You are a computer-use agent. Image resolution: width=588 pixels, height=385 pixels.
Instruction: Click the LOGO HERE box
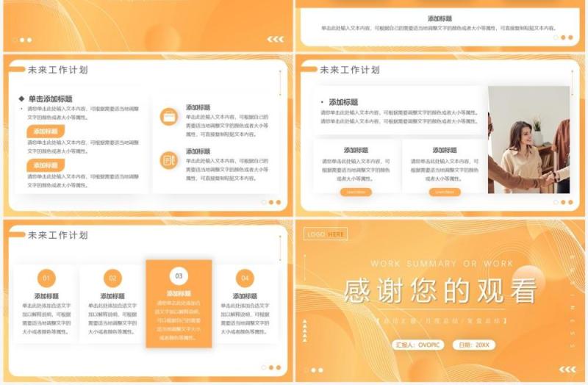(326, 234)
